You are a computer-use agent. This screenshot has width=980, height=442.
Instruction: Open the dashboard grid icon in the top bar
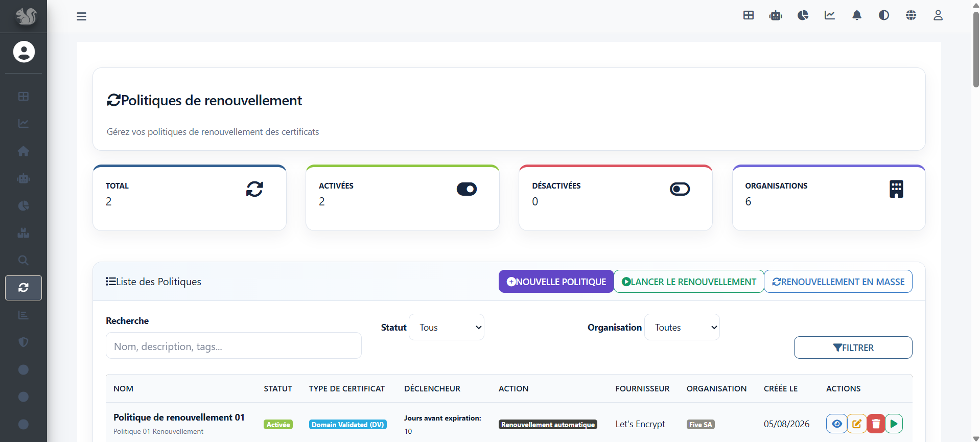pyautogui.click(x=749, y=15)
